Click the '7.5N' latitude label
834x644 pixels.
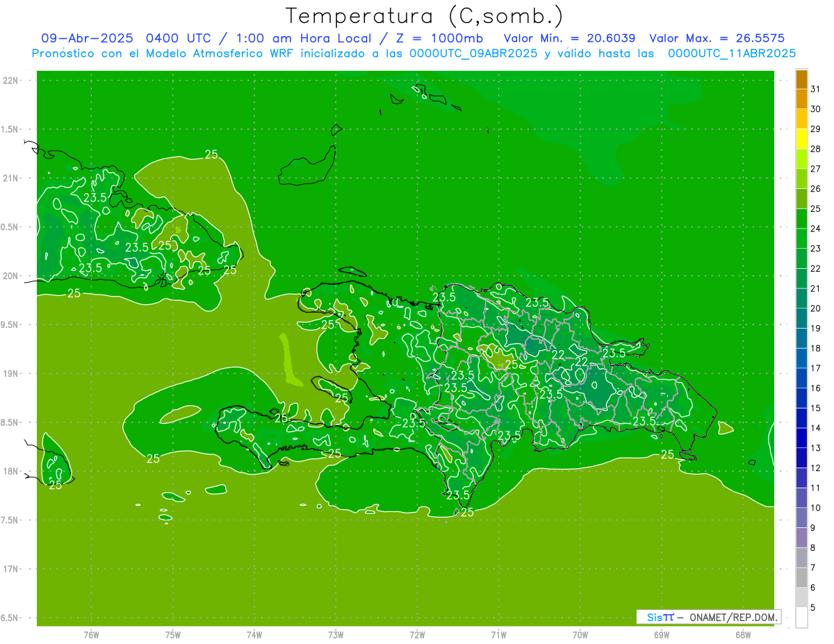[x=10, y=520]
